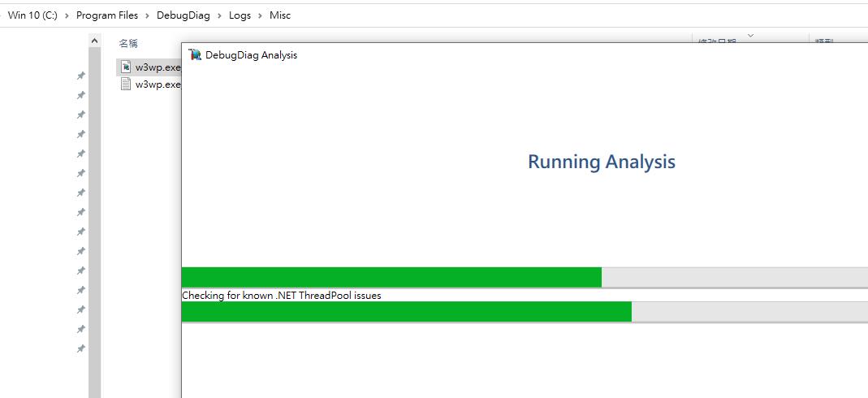
Task: Click the bottommost pin icon in sidebar
Action: coord(81,348)
